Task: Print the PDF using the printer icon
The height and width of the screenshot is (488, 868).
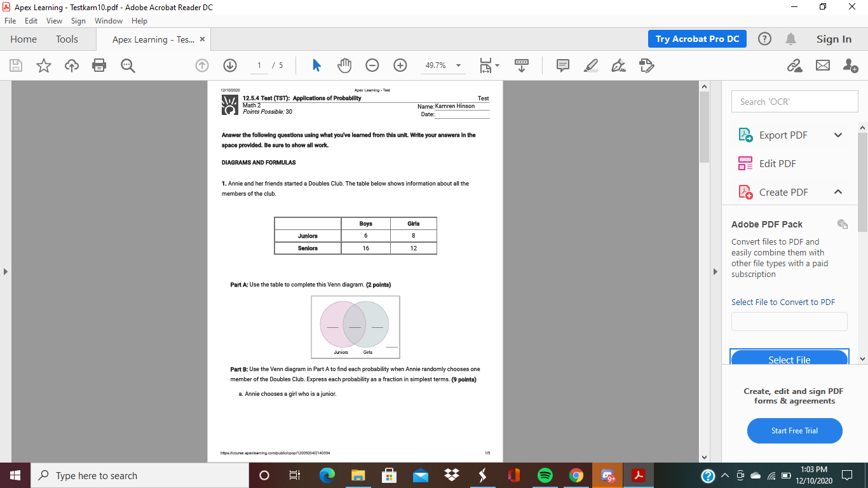Action: [99, 65]
